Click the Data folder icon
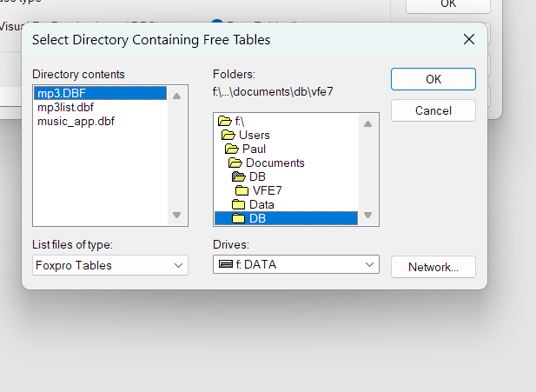536x392 pixels. pos(239,204)
